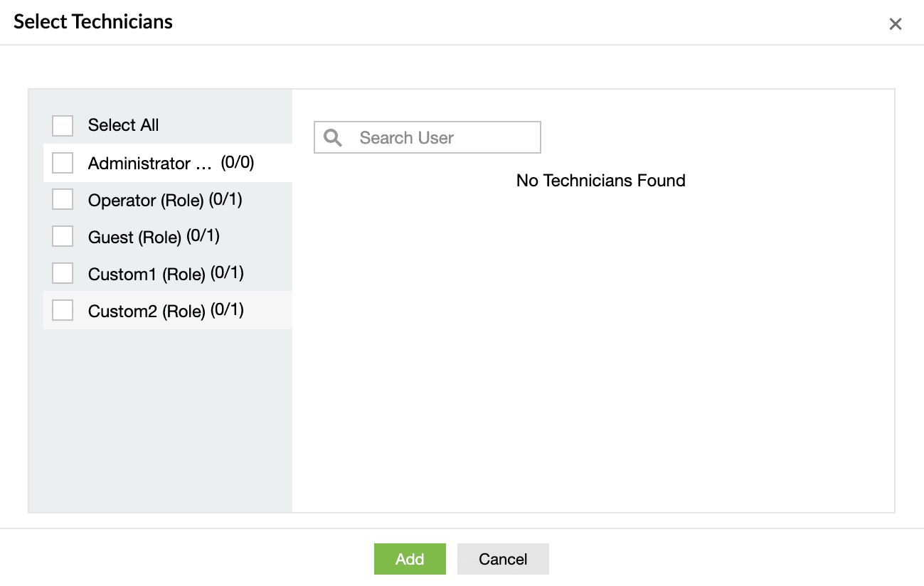Click the Select Technicians dialog title
Image resolution: width=924 pixels, height=586 pixels.
[93, 21]
